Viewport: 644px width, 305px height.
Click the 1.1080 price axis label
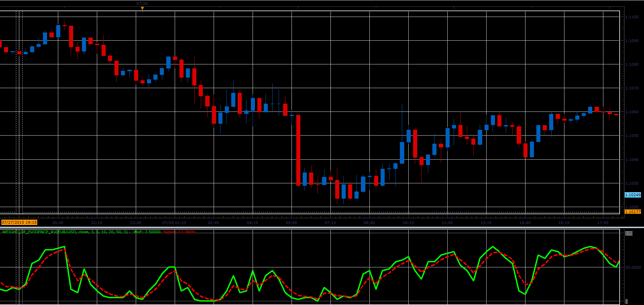click(x=632, y=64)
